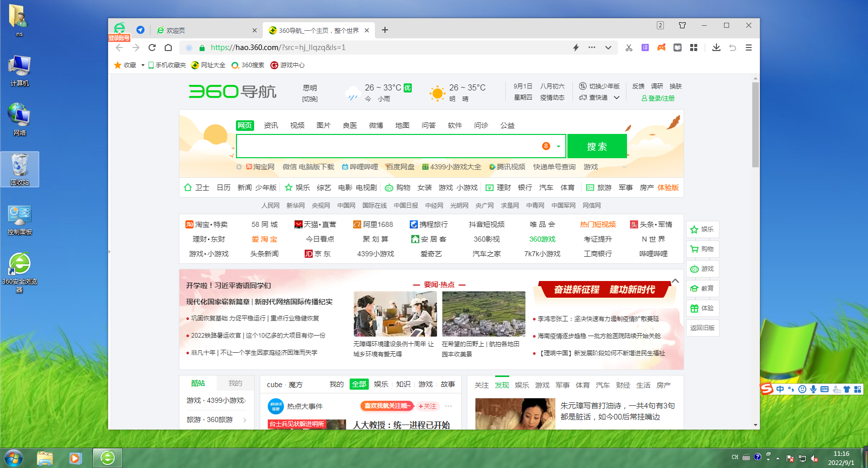Open the purple translate extension icon
The image size is (868, 468).
[645, 48]
